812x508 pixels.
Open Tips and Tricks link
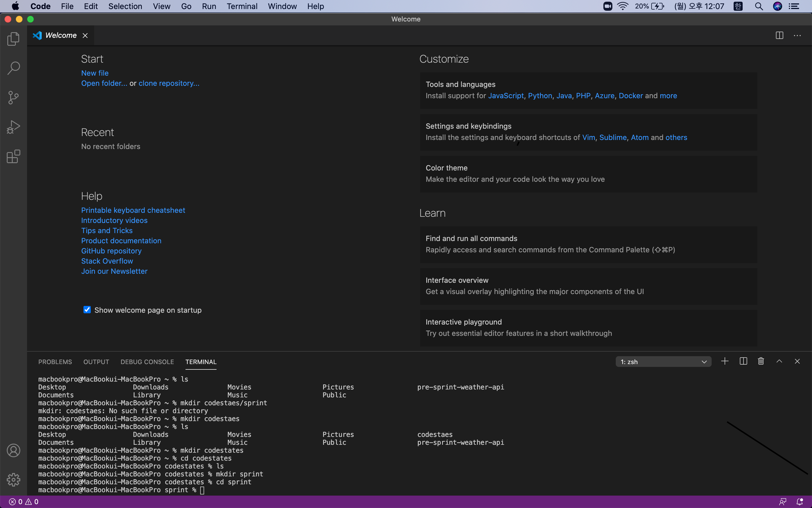[107, 231]
